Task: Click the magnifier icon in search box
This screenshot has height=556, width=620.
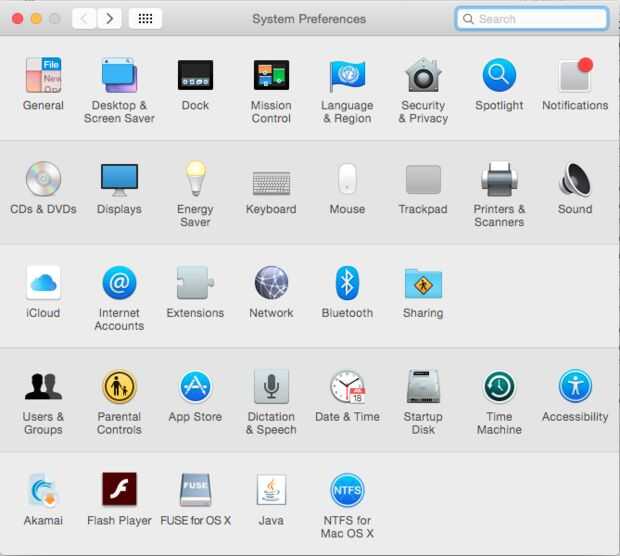Action: coord(468,19)
